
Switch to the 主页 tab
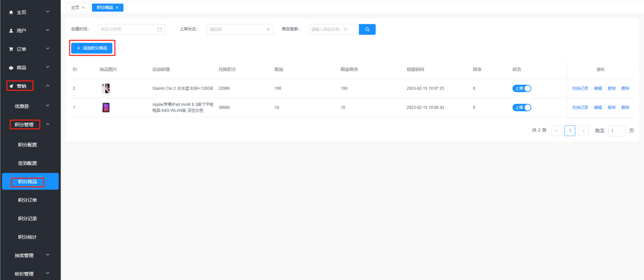pos(75,8)
